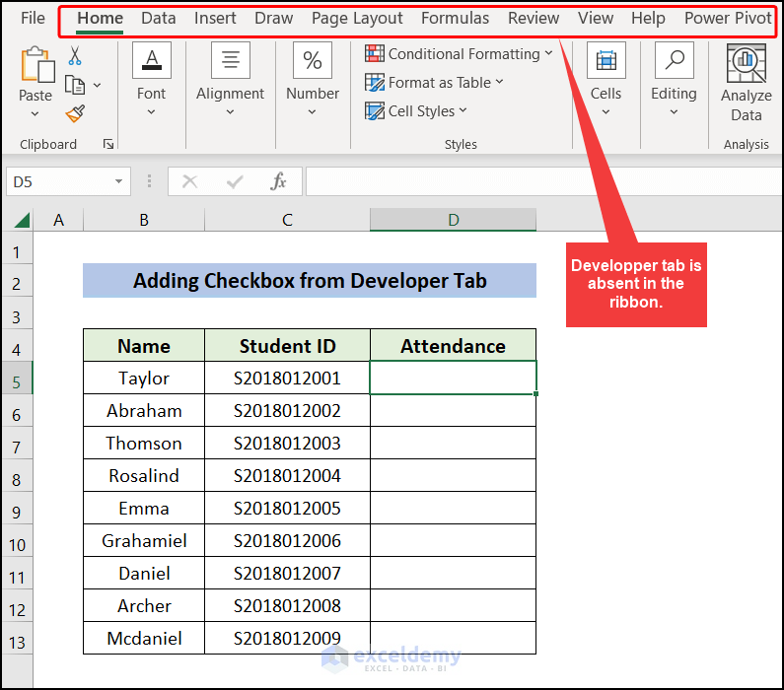Open the Number format group button
This screenshot has height=690, width=784.
coord(312,79)
